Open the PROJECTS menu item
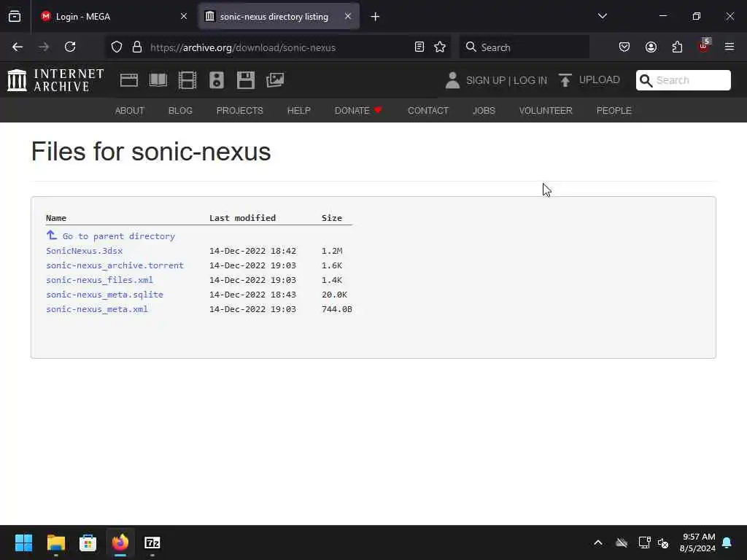This screenshot has height=560, width=747. coord(239,111)
